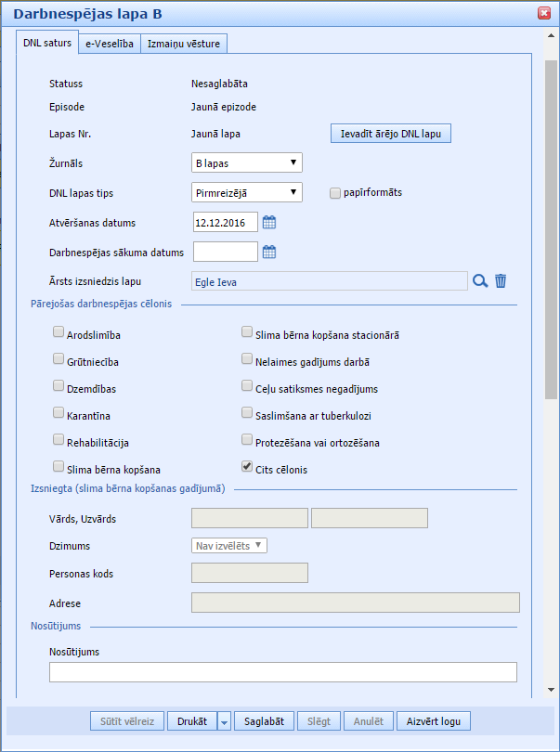Click the Ievadīt ārējo DNL lapu button

[x=390, y=134]
